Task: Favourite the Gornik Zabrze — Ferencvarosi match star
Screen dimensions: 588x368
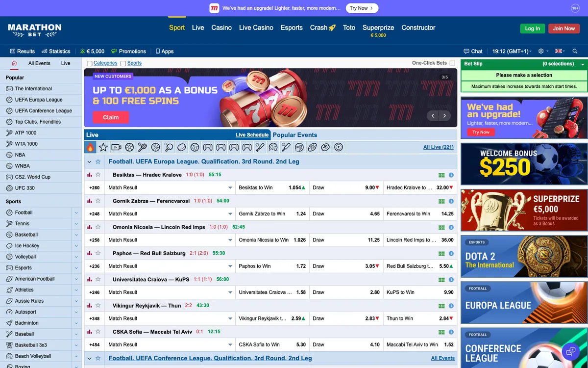Action: 98,201
